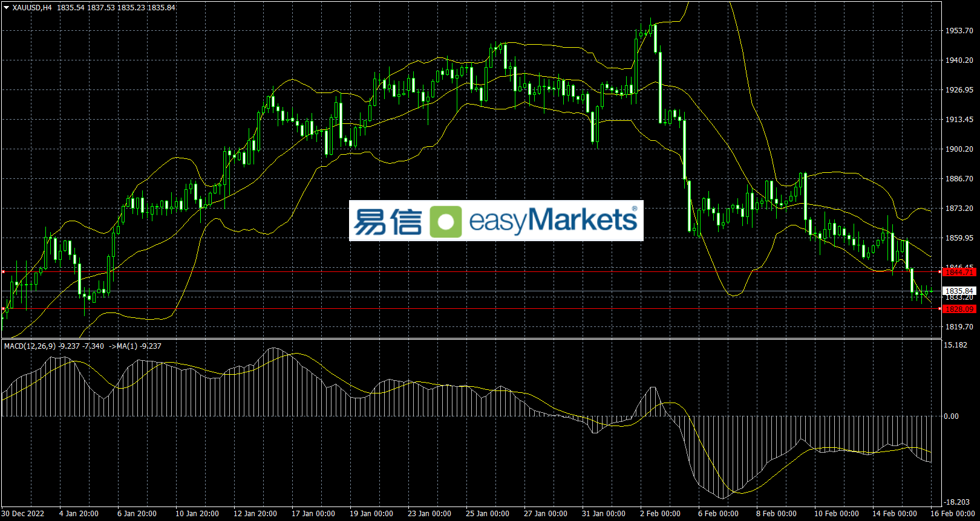Image resolution: width=980 pixels, height=521 pixels.
Task: Click the MACD scale value -18.203
Action: [957, 502]
